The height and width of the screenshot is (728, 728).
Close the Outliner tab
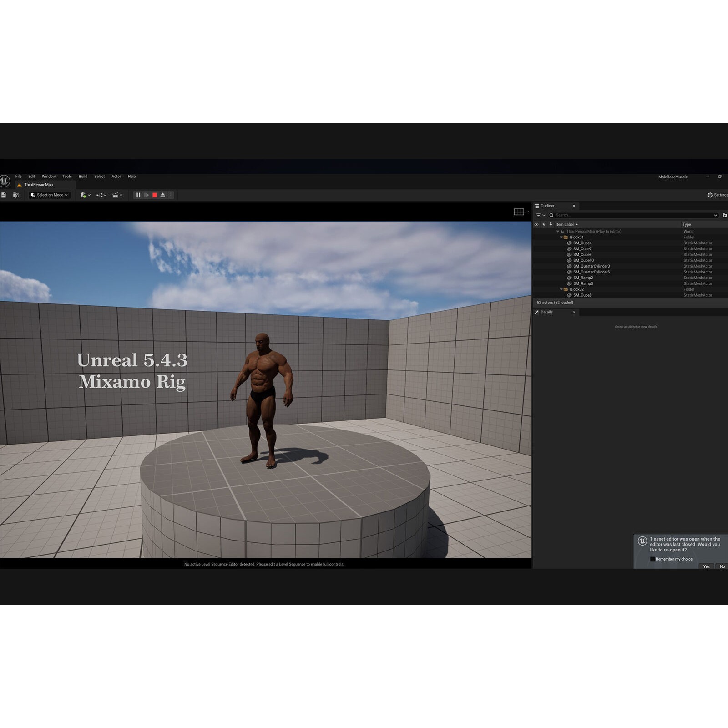coord(574,206)
